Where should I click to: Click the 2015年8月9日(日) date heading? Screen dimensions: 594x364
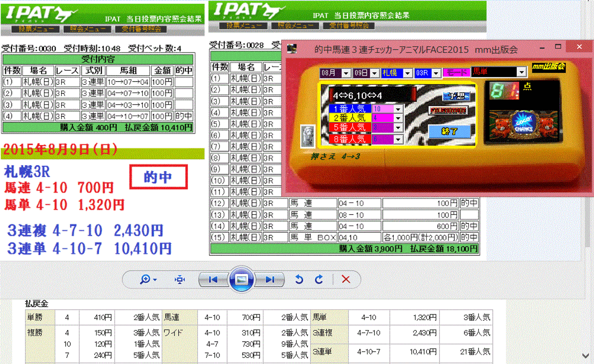[x=60, y=150]
